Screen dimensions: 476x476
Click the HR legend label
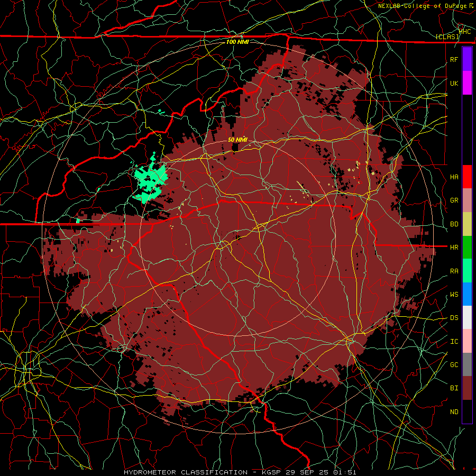(x=454, y=247)
